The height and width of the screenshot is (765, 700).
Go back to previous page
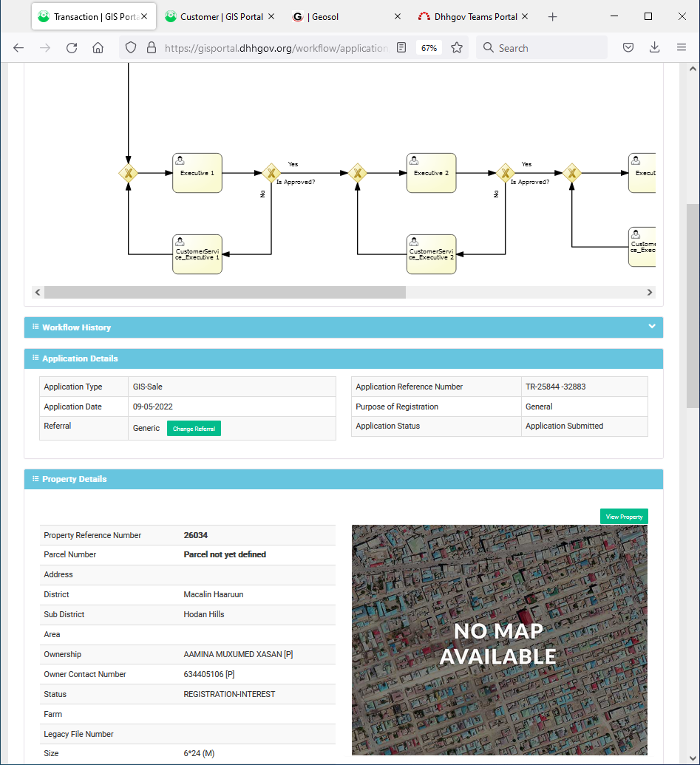click(x=18, y=48)
